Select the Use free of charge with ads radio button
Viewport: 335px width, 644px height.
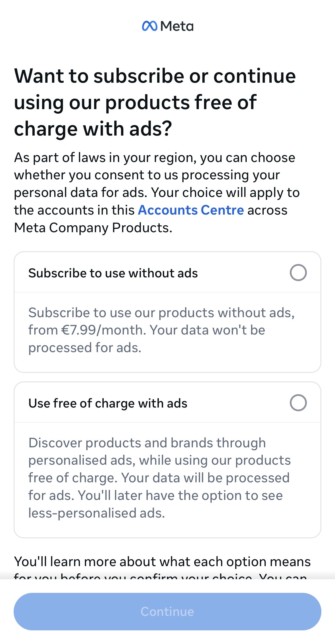click(298, 403)
